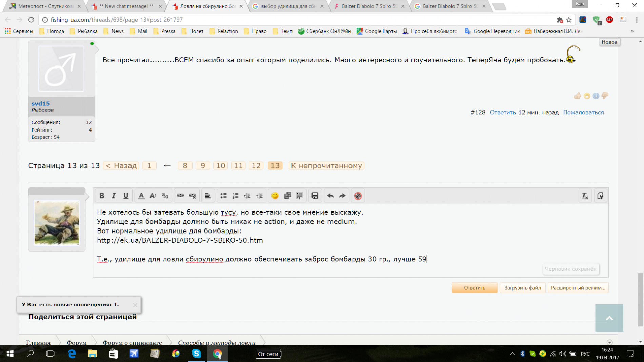Open the font family dropdown
Screen dimensions: 644x362
(165, 196)
